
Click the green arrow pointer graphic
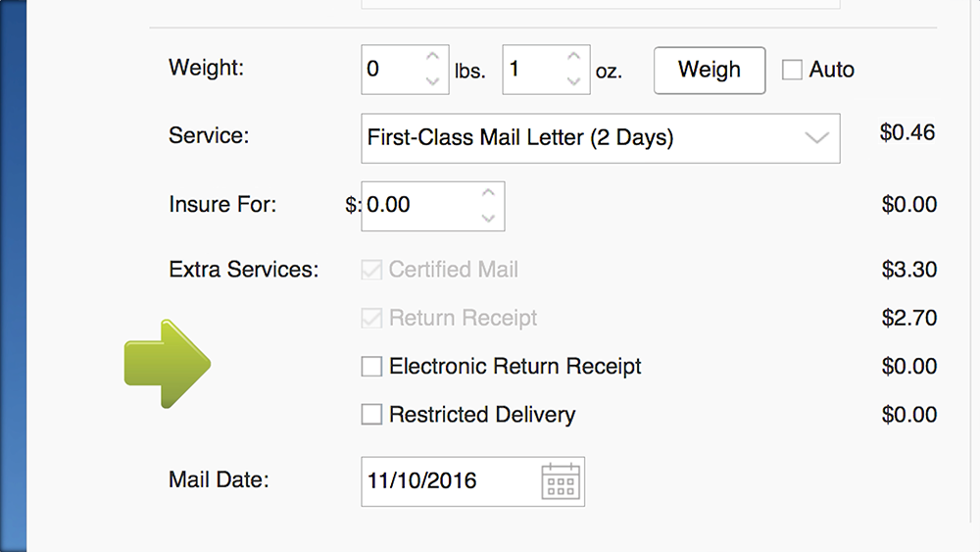tap(167, 364)
